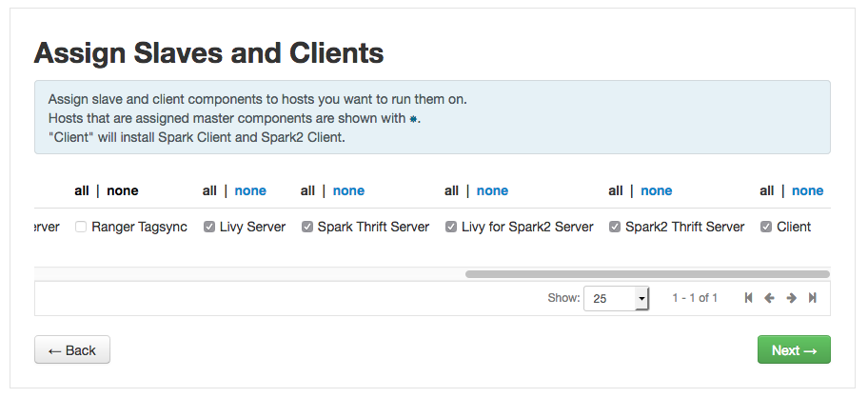Select none for Spark Thrift Server column
The width and height of the screenshot is (868, 398).
(348, 190)
